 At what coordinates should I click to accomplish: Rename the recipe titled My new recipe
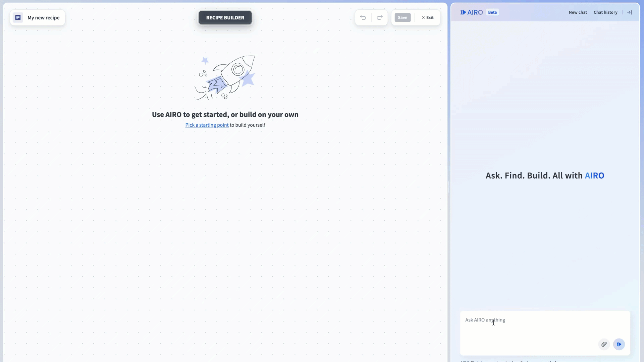coord(44,18)
